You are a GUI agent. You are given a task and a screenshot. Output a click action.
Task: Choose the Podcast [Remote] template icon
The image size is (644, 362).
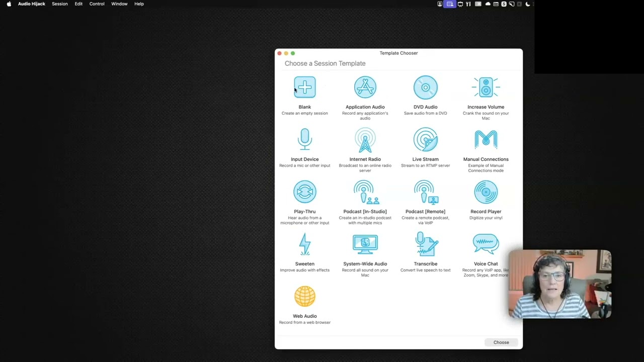426,192
